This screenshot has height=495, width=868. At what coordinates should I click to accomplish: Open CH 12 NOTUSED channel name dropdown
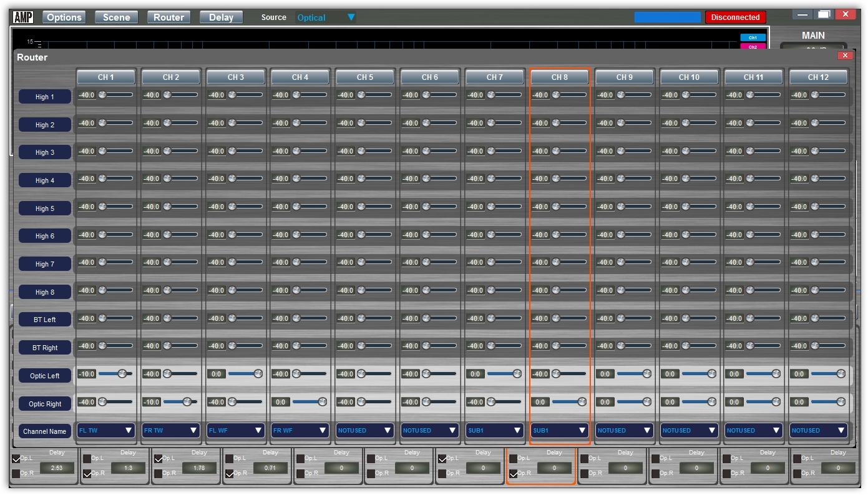(x=818, y=431)
